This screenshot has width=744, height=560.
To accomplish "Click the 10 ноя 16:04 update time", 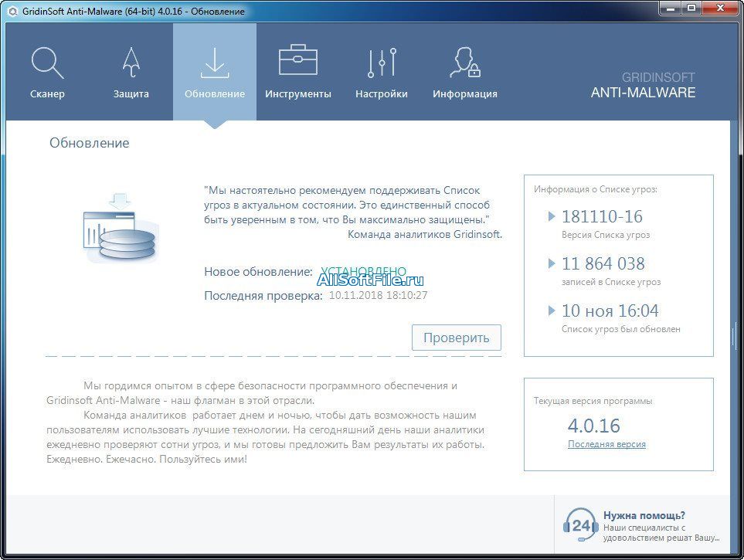I will coord(610,311).
